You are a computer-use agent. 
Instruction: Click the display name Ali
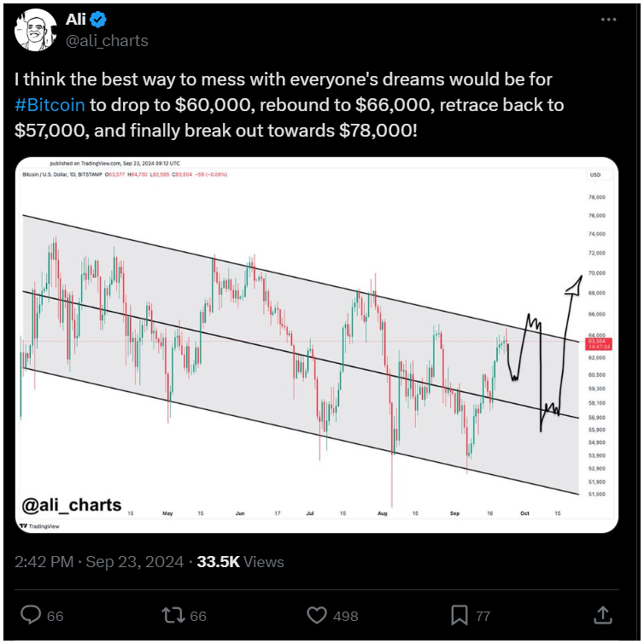pyautogui.click(x=76, y=20)
